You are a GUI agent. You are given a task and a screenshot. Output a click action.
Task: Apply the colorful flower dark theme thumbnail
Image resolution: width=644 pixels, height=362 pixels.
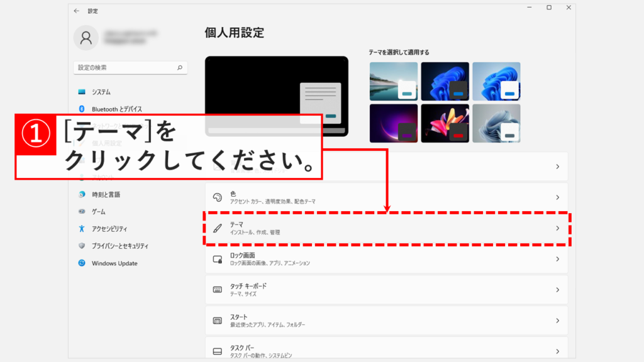pyautogui.click(x=445, y=123)
